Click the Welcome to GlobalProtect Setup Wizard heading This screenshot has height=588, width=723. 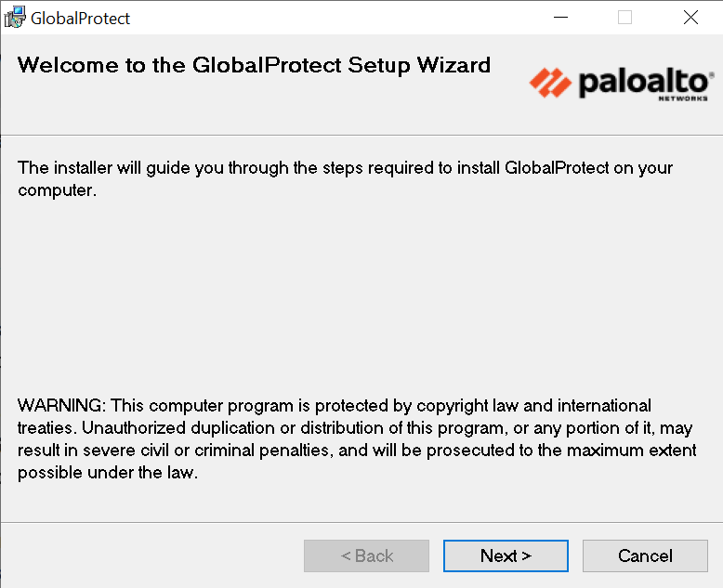tap(254, 65)
